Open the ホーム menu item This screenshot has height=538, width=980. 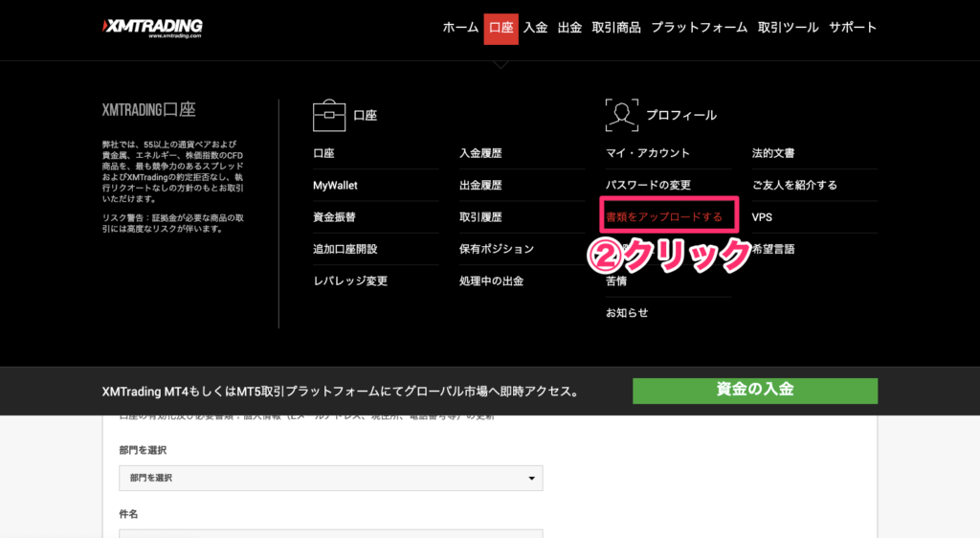pos(460,28)
